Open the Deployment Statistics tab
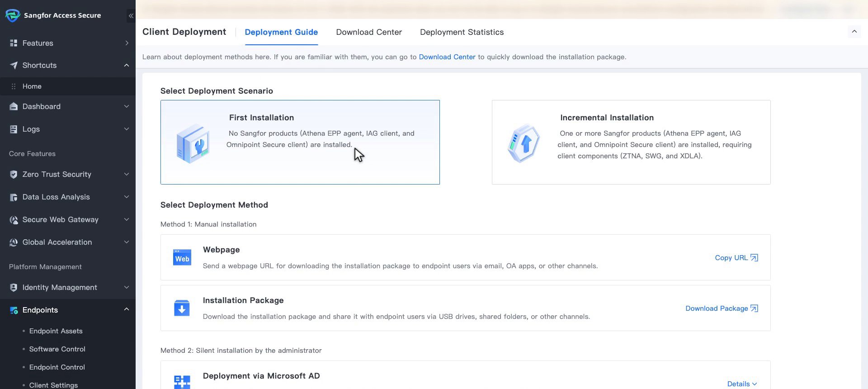The height and width of the screenshot is (389, 868). (462, 32)
